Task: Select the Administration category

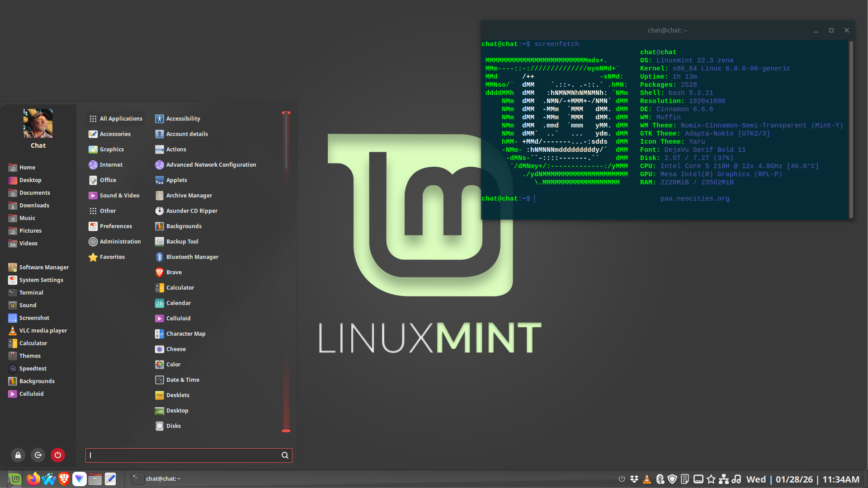Action: (x=120, y=242)
